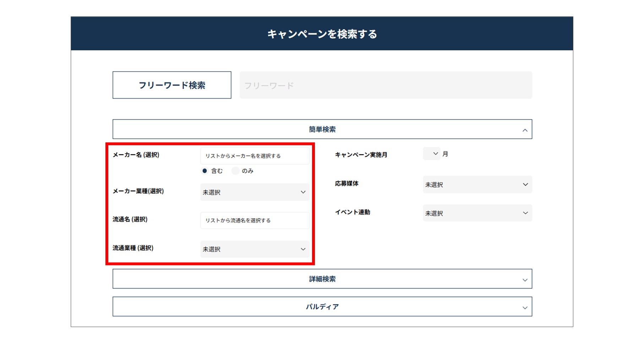The width and height of the screenshot is (644, 346).
Task: Click the chevron icon on イベント連動 selector
Action: point(525,213)
